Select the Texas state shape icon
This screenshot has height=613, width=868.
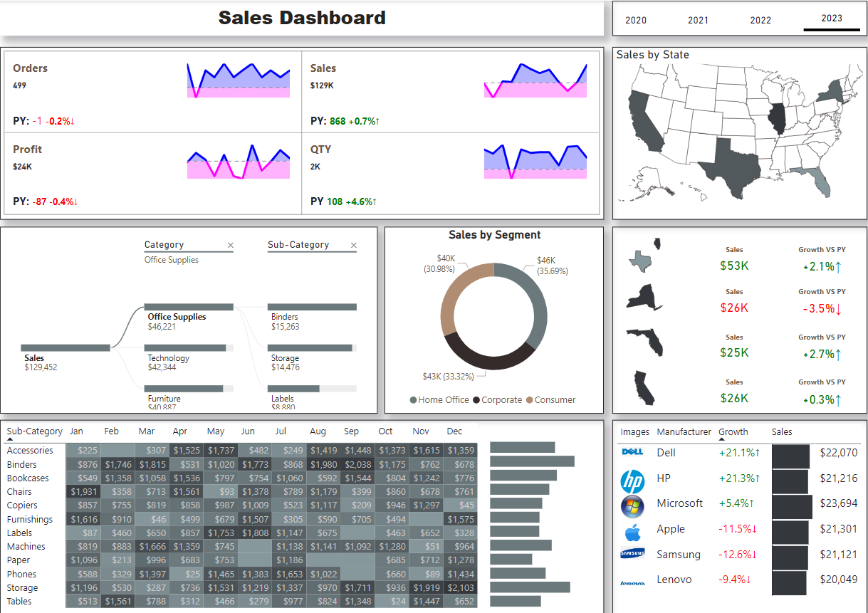(x=641, y=261)
